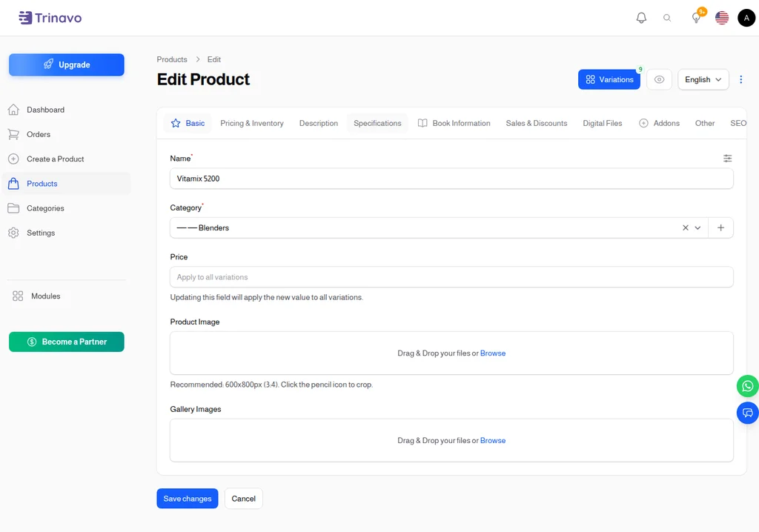Click the Categories folder icon
The height and width of the screenshot is (532, 759).
pos(13,208)
